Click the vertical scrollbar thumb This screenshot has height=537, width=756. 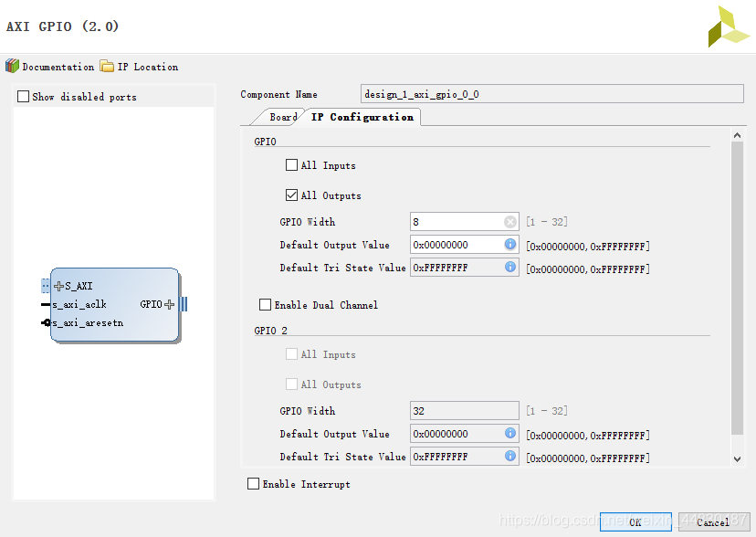click(737, 289)
